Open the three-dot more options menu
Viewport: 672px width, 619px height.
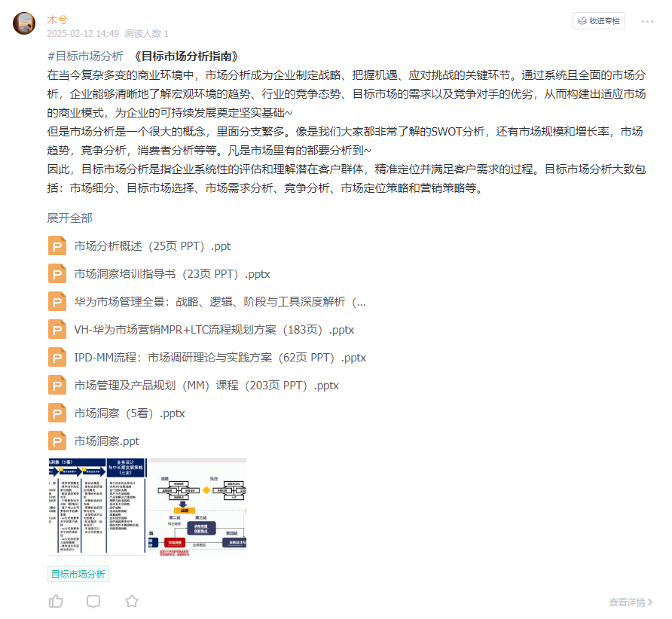pos(647,21)
